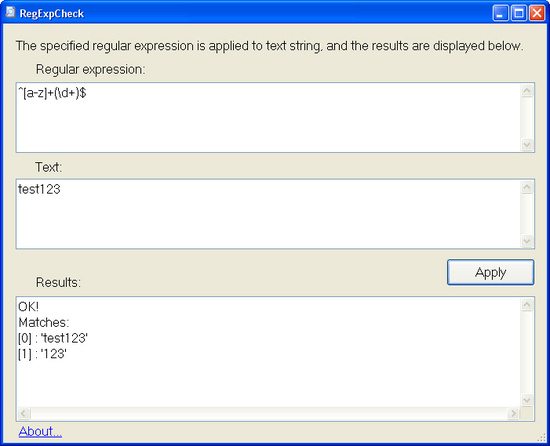This screenshot has height=446, width=550.
Task: Close the RegExpCheck window
Action: (537, 13)
